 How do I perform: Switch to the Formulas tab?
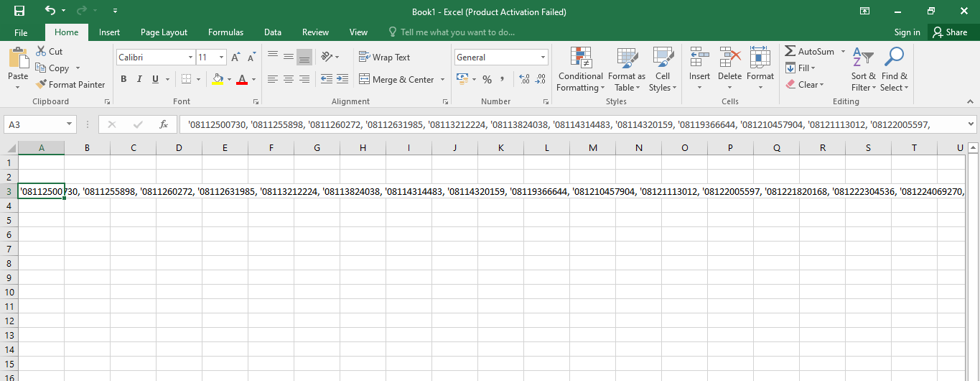[225, 32]
